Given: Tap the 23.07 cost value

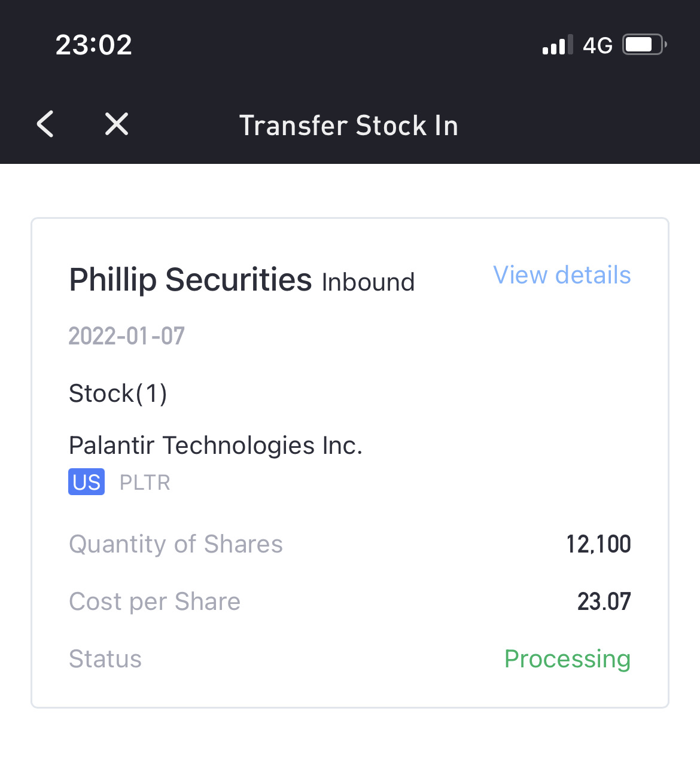Looking at the screenshot, I should [x=604, y=602].
